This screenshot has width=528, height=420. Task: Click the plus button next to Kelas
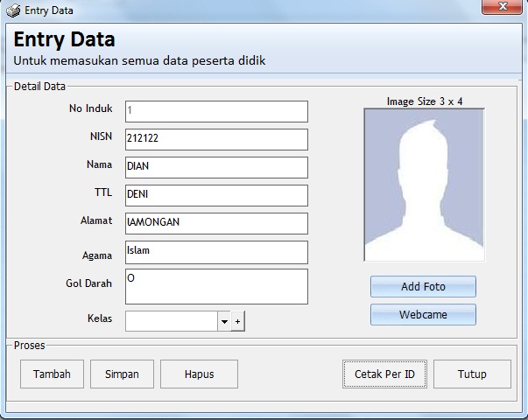click(238, 321)
